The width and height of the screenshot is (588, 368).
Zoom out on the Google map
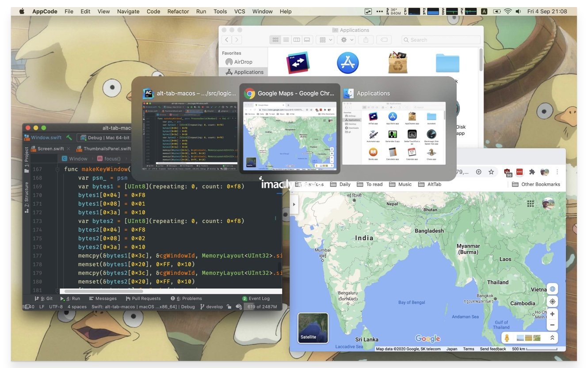[x=552, y=325]
